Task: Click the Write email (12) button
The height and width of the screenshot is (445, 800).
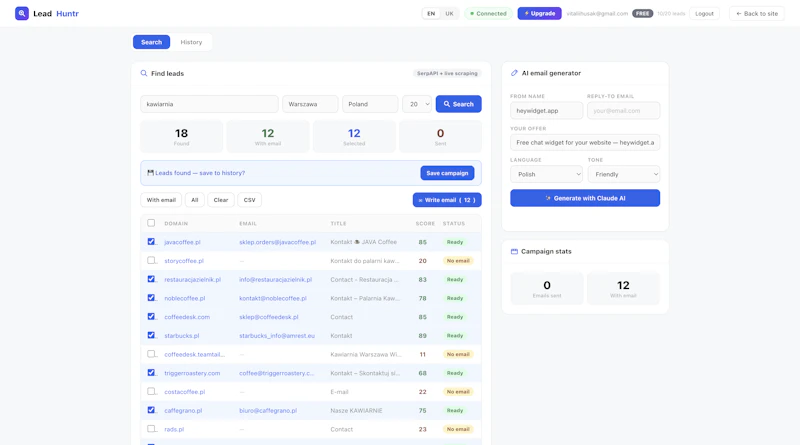Action: pyautogui.click(x=447, y=200)
